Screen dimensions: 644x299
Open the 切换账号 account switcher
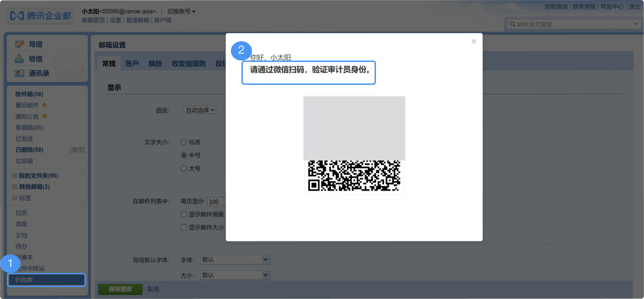tap(181, 11)
